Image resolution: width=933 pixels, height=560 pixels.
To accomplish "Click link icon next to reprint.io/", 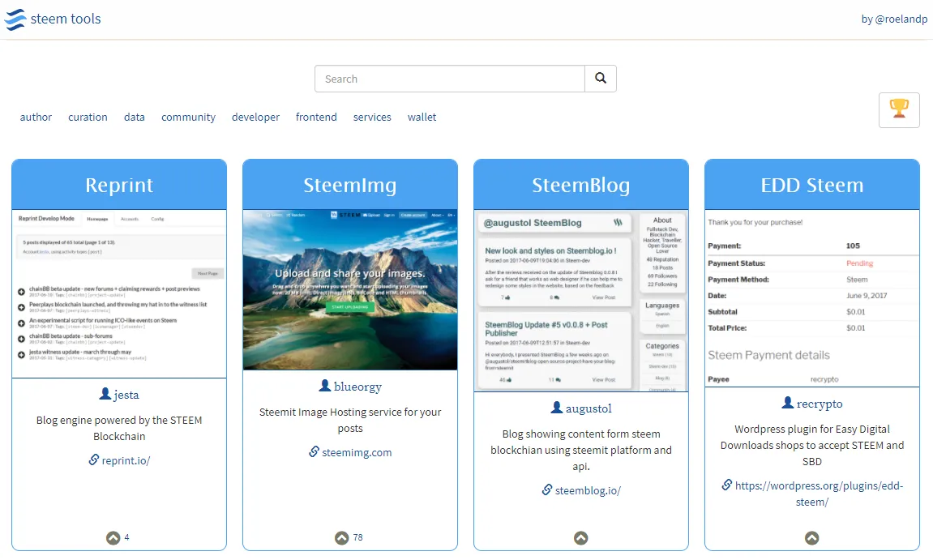I will 94,460.
